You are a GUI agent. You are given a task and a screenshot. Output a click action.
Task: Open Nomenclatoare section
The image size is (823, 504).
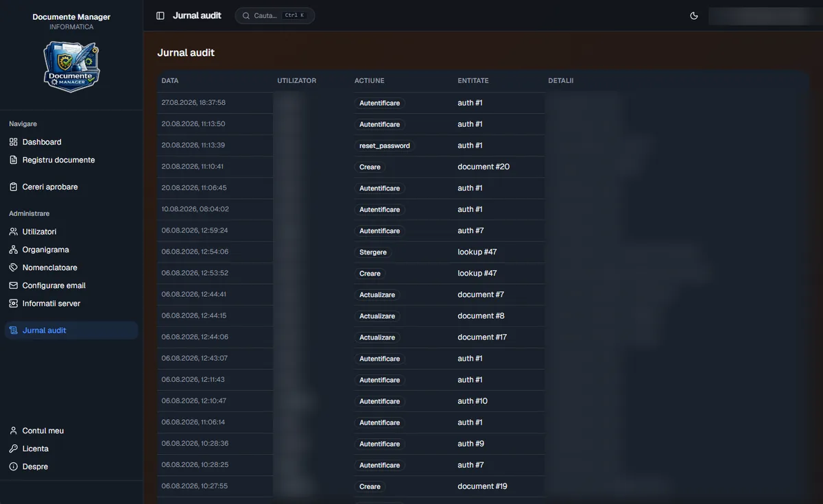point(71,267)
